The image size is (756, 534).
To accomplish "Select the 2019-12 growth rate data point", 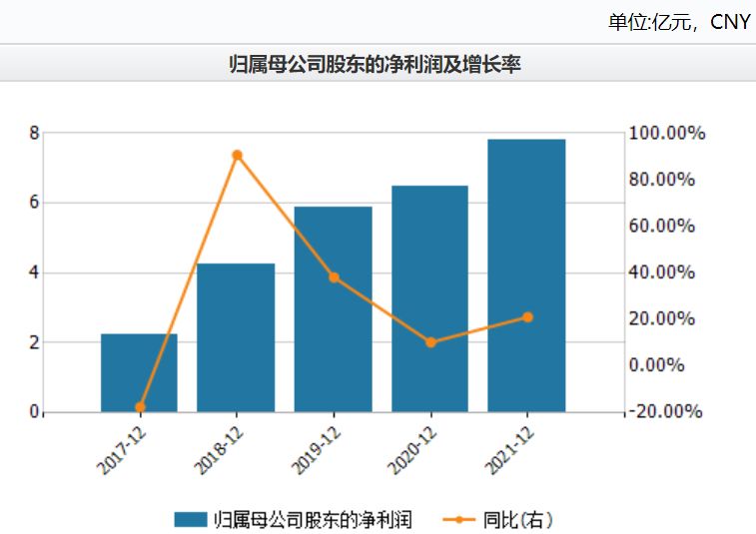I will (x=335, y=277).
